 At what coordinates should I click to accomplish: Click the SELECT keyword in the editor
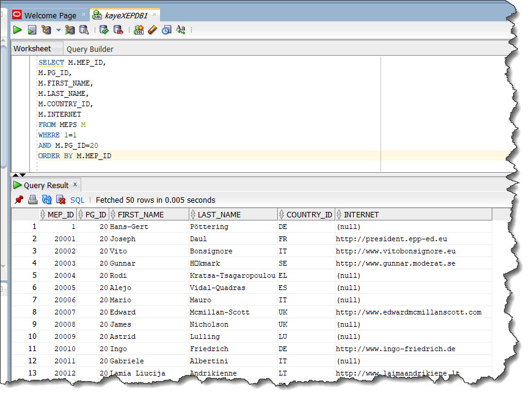pos(51,62)
